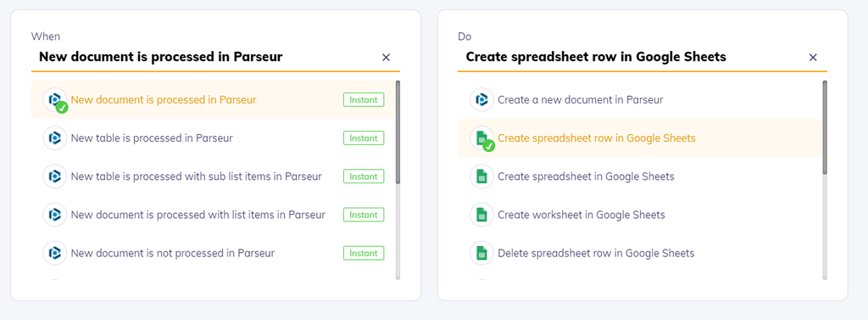This screenshot has height=320, width=868.
Task: Click Parseur icon beside 'New table is processed in Parseur'
Action: pyautogui.click(x=55, y=138)
